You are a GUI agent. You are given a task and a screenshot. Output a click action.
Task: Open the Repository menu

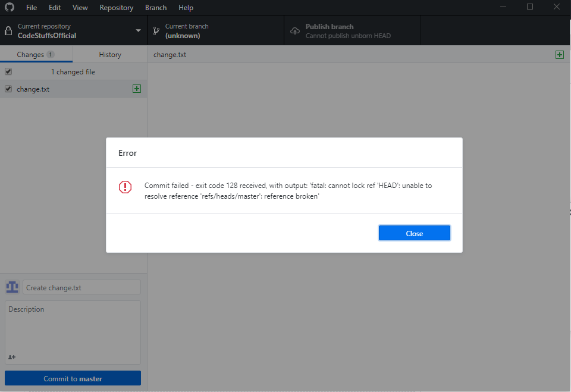[116, 7]
